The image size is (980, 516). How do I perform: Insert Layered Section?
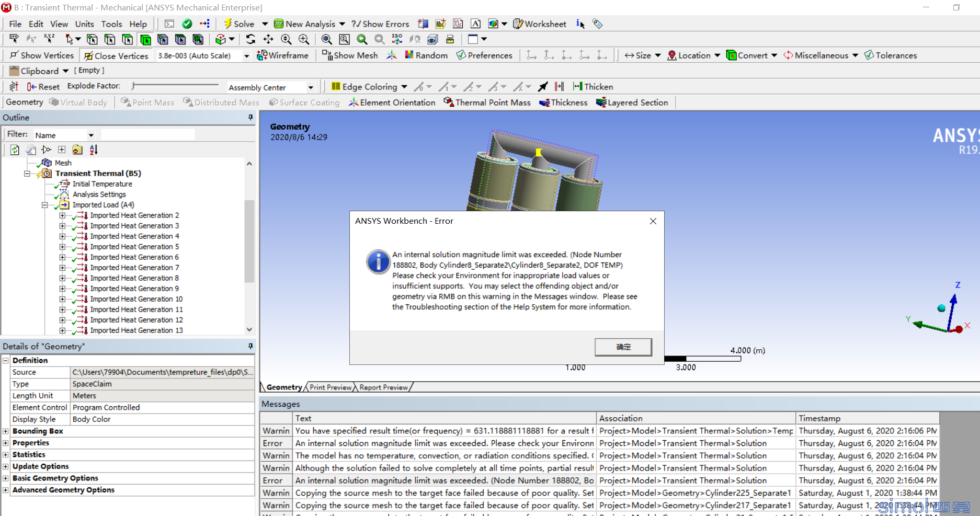tap(632, 102)
